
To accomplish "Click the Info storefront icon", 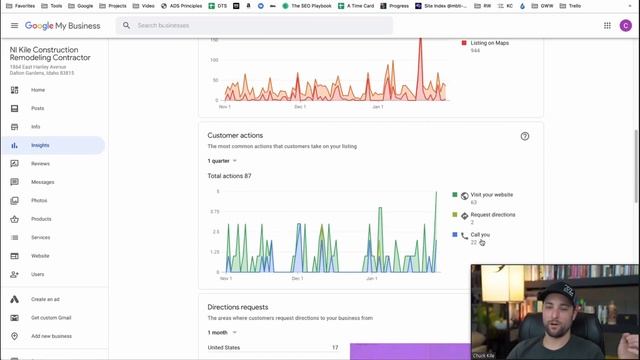I will 15,127.
